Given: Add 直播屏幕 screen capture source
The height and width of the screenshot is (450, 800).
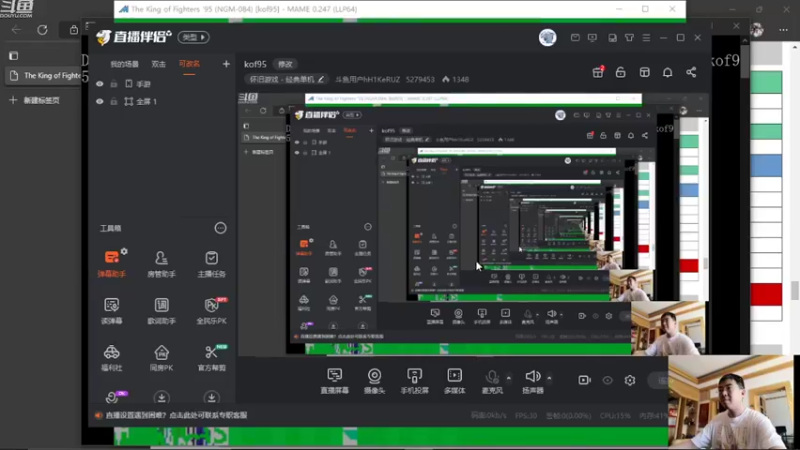Looking at the screenshot, I should pyautogui.click(x=335, y=381).
